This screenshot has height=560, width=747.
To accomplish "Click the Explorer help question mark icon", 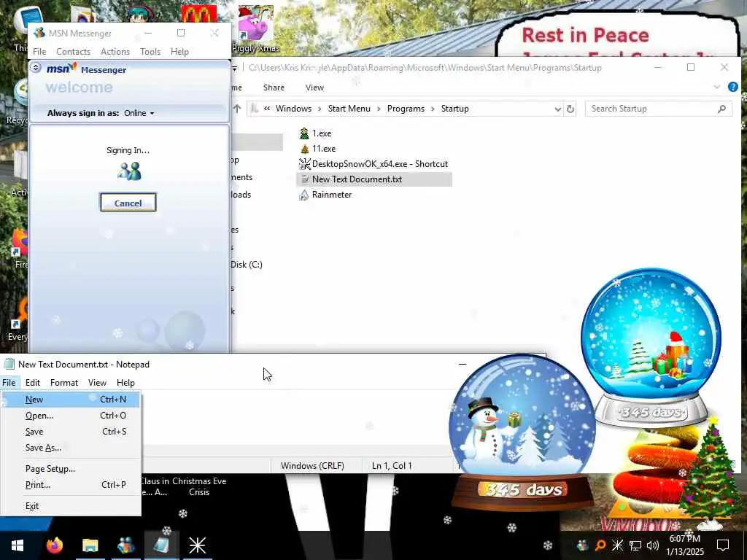I will pyautogui.click(x=732, y=87).
